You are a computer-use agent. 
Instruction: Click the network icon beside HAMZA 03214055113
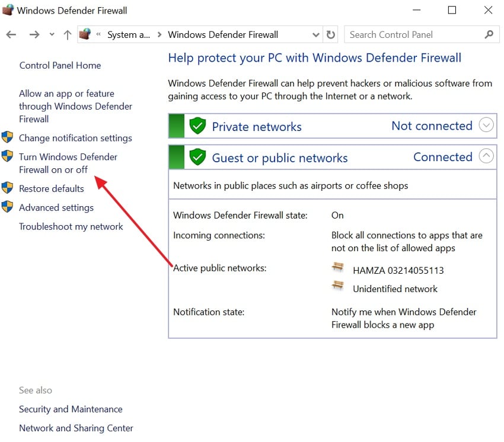337,267
